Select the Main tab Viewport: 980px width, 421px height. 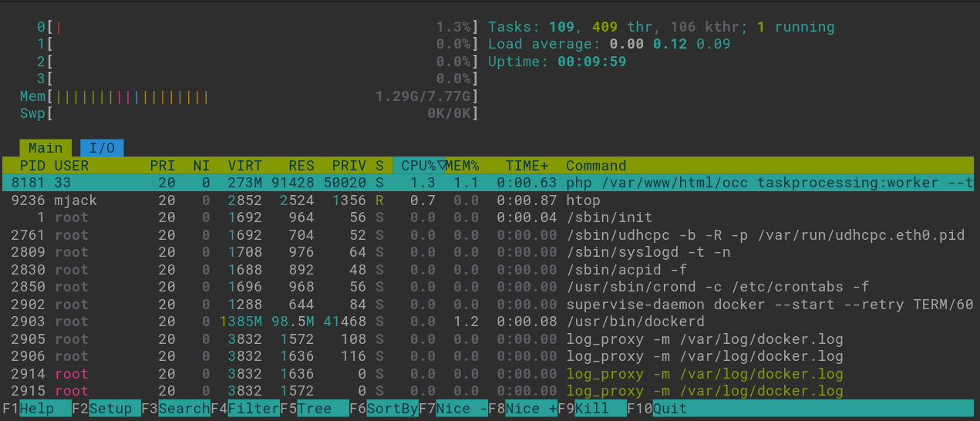point(45,148)
